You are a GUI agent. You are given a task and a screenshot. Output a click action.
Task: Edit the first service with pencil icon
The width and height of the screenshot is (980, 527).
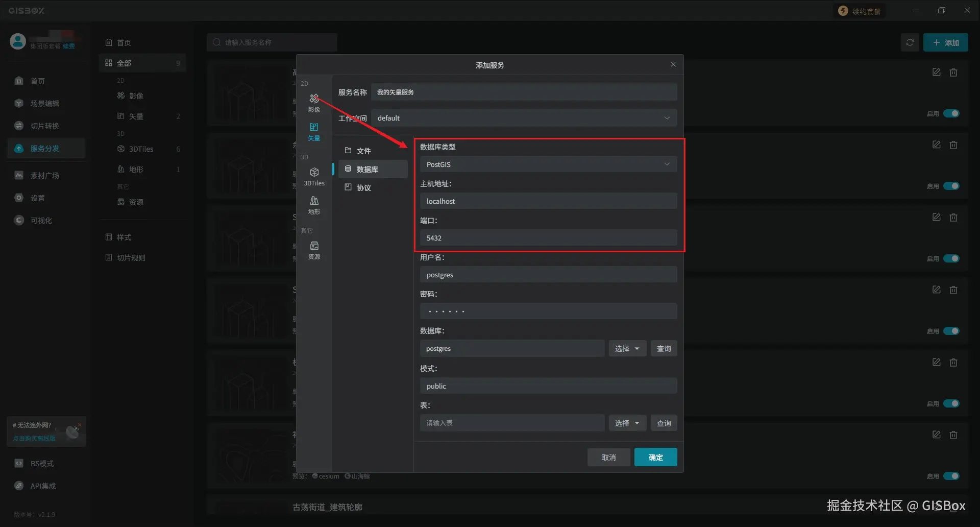click(936, 72)
